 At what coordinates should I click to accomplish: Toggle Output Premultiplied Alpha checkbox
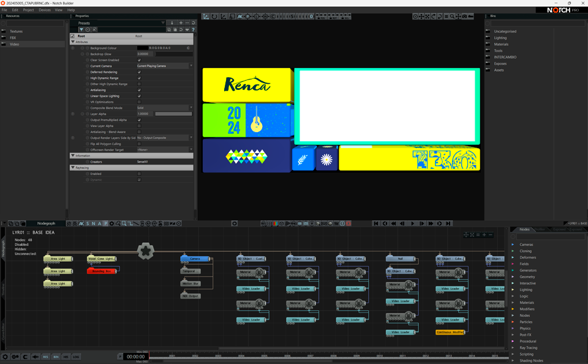coord(139,120)
